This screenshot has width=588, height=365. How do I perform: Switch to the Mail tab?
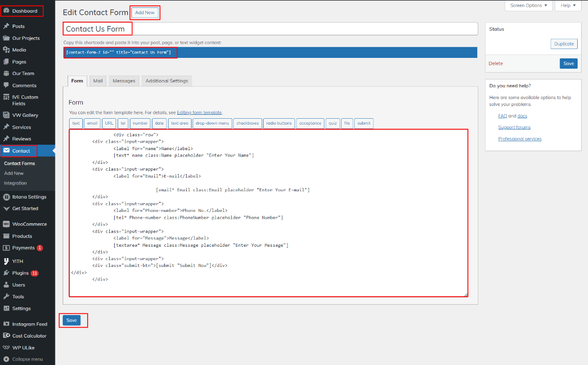[x=98, y=81]
